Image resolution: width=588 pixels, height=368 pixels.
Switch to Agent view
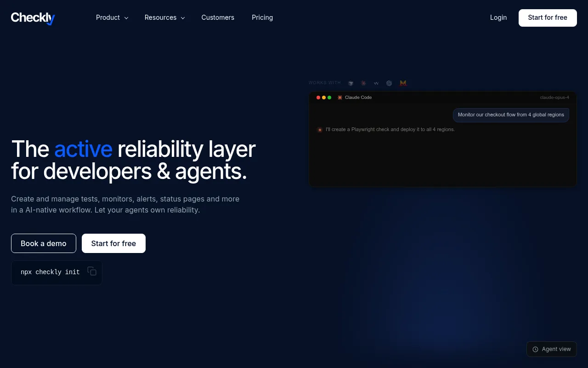[x=552, y=349]
